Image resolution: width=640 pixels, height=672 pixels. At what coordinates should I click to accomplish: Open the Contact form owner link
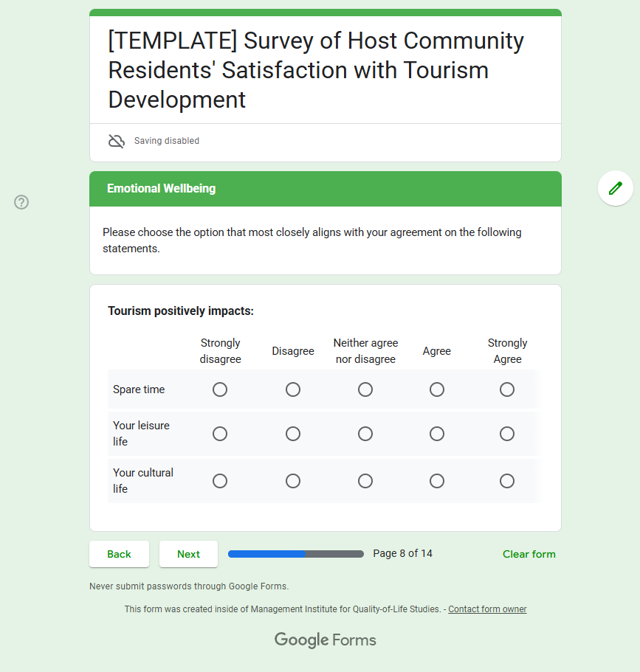[487, 609]
